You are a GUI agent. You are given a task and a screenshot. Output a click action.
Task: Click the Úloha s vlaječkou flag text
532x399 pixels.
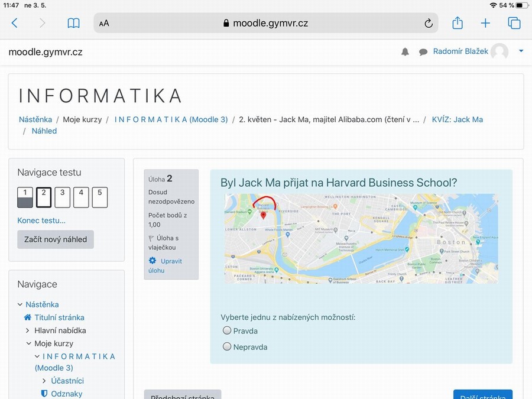164,242
